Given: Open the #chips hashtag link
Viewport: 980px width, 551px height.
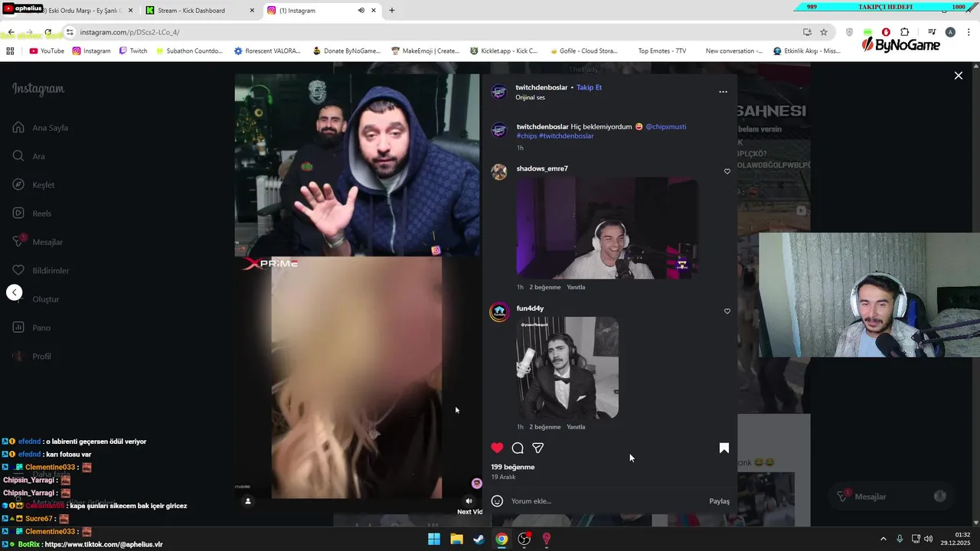Looking at the screenshot, I should click(527, 135).
